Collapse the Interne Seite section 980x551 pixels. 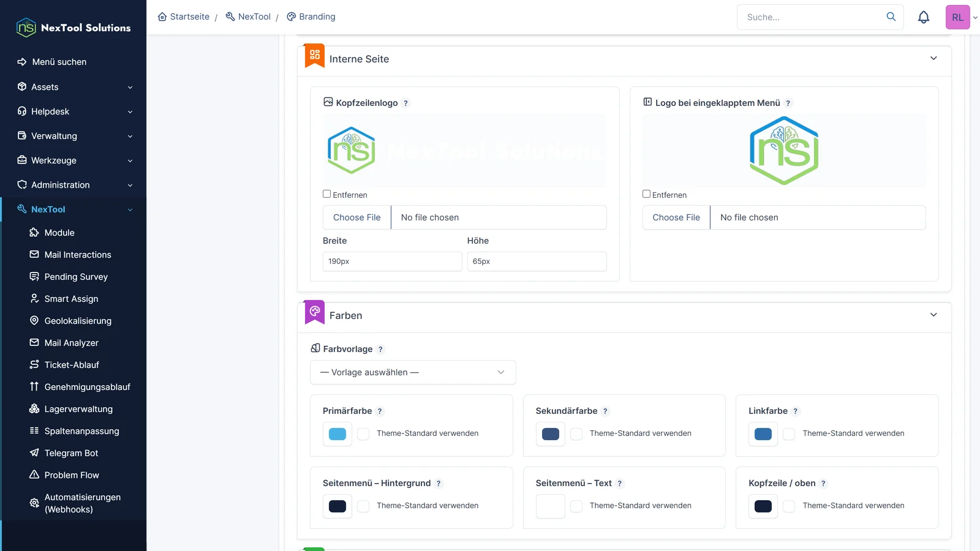click(933, 59)
